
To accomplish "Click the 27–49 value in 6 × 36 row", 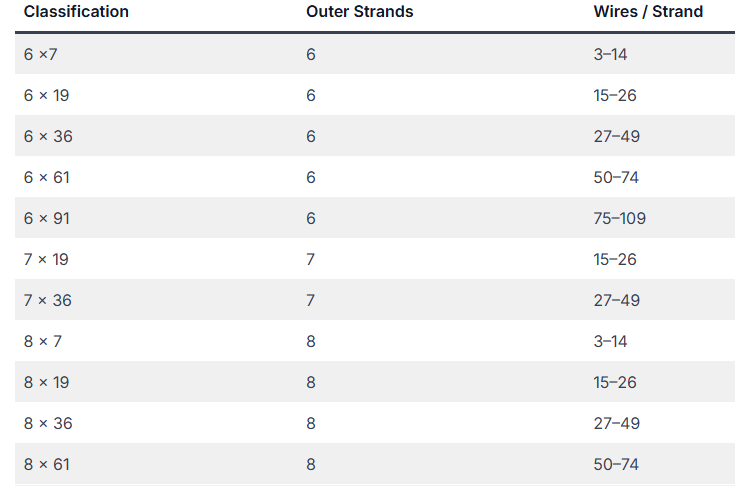I will pos(616,136).
